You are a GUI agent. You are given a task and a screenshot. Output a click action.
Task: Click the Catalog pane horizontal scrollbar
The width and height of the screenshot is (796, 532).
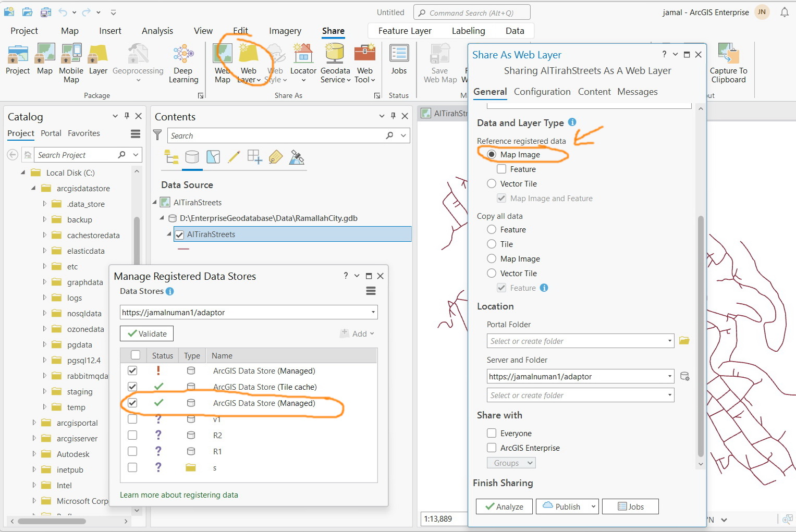(52, 521)
